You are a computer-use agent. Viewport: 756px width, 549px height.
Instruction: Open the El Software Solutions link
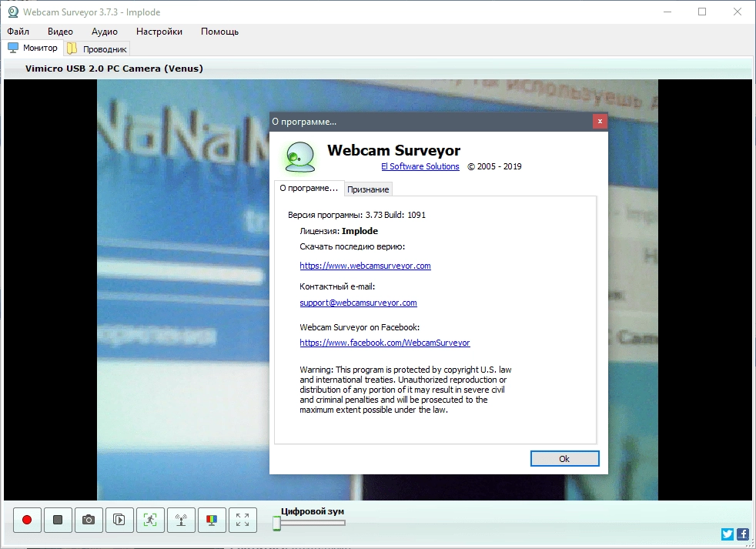pos(420,166)
